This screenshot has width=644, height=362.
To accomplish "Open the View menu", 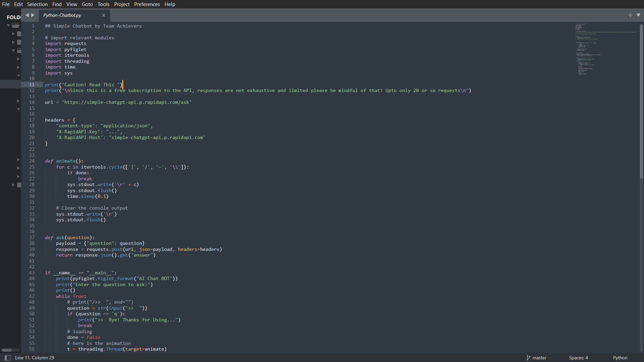I will (x=72, y=4).
